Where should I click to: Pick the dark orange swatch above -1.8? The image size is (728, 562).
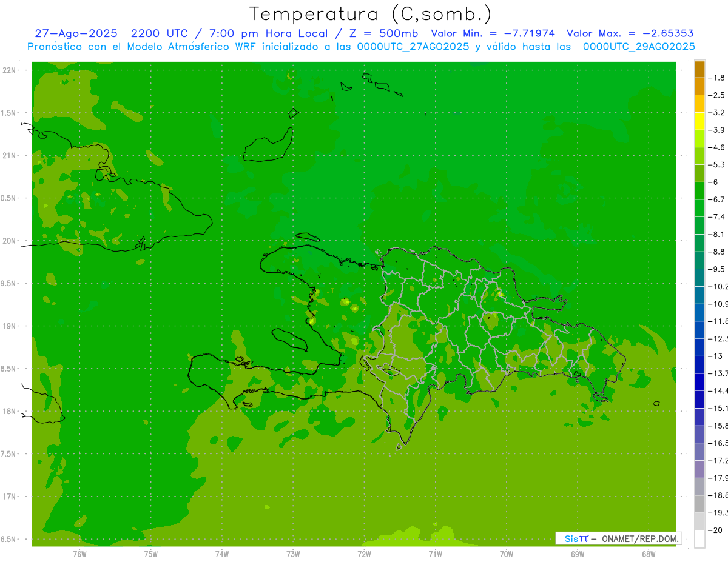[699, 69]
